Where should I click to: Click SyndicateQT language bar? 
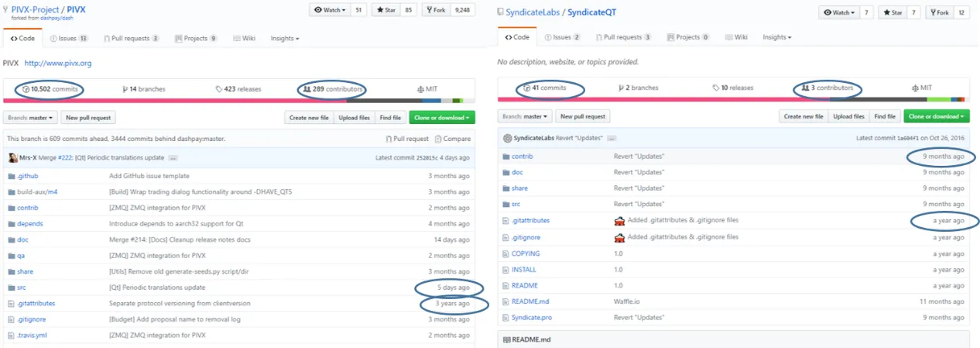pyautogui.click(x=732, y=99)
